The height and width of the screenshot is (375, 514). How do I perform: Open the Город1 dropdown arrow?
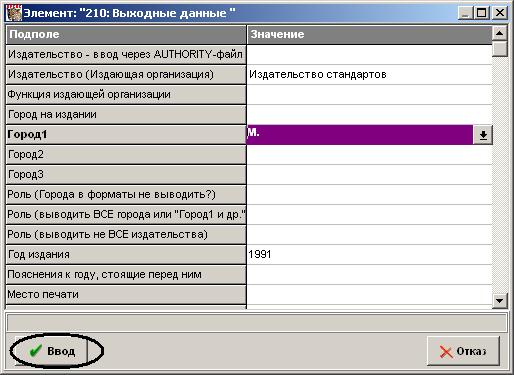[483, 135]
